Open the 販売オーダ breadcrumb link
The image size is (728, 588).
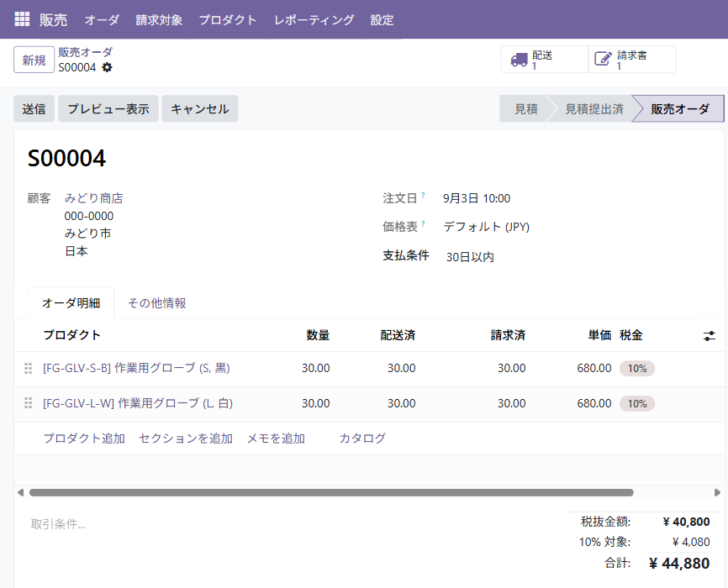pos(86,52)
